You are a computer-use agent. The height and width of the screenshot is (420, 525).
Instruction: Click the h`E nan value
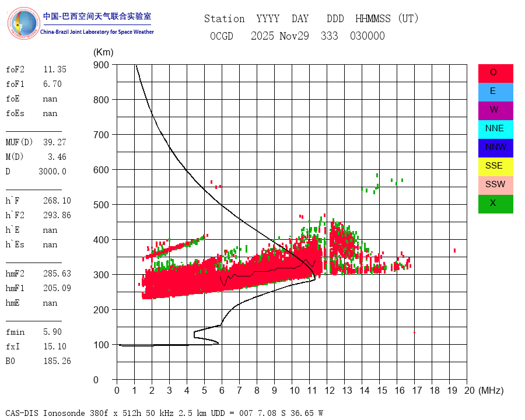tap(50, 230)
